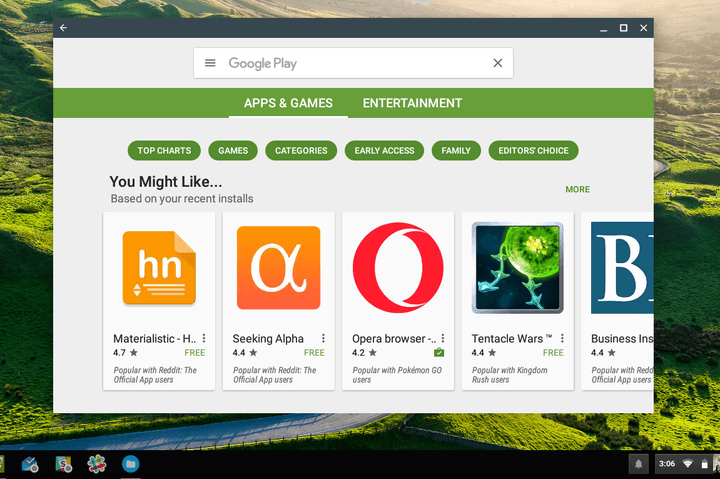Viewport: 720px width, 479px height.
Task: Click the battery icon in status tray
Action: point(704,464)
